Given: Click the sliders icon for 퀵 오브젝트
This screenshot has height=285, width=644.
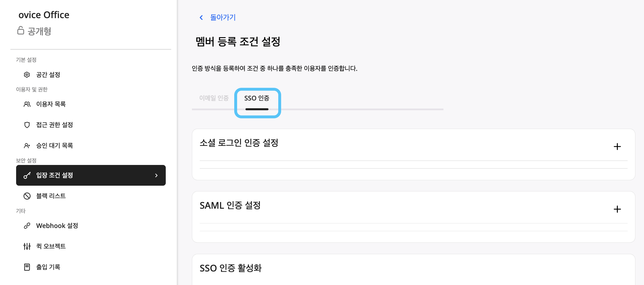Looking at the screenshot, I should click(27, 246).
